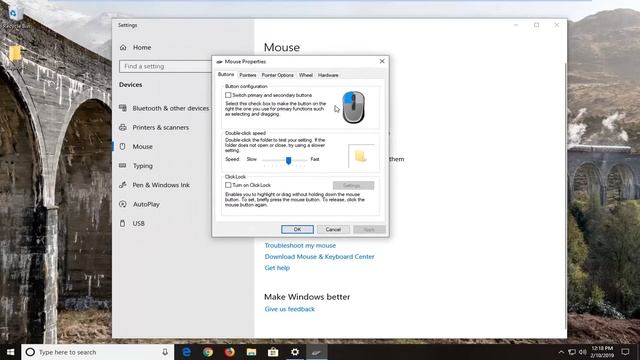Show hidden system tray icons
Image resolution: width=640 pixels, height=360 pixels.
click(561, 352)
